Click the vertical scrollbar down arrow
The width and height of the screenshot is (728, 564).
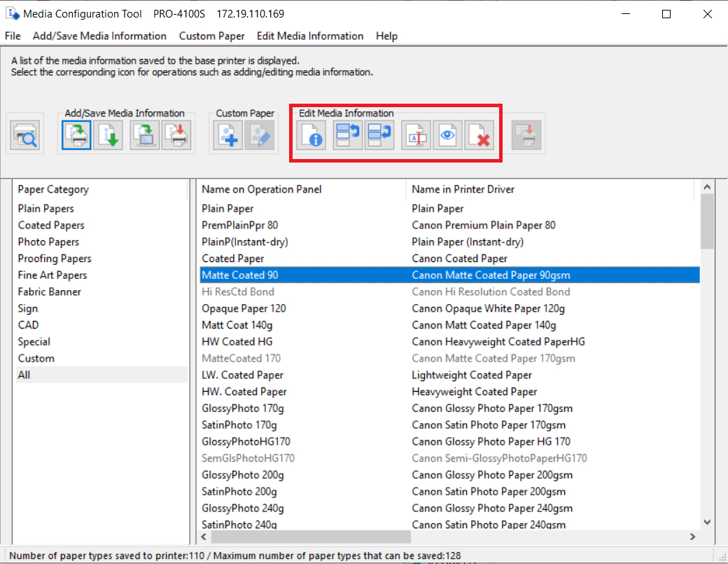[x=706, y=522]
